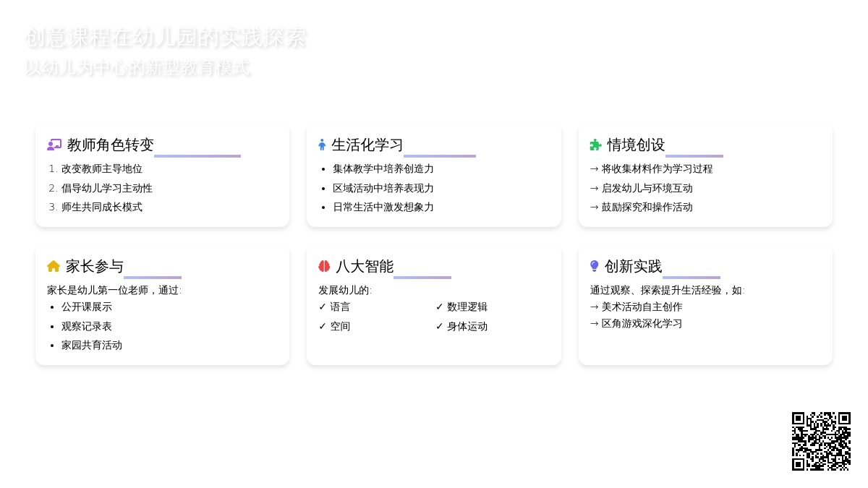Click the subtitle 以幼儿为中心的新型教育模式
The height and width of the screenshot is (488, 868).
tap(138, 68)
